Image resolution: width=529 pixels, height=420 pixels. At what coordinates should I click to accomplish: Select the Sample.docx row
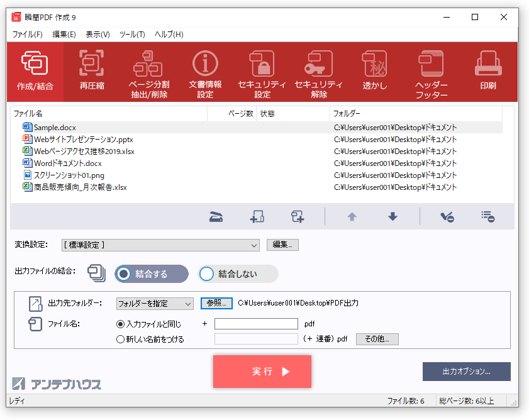click(x=257, y=128)
